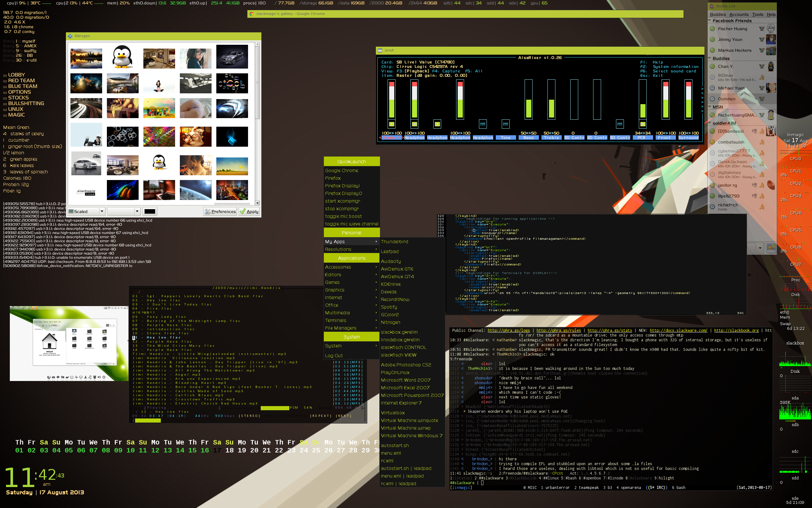Screen dimensions: 812x508
Task: Open the Buddies menu in Pidgin
Action: [x=718, y=15]
